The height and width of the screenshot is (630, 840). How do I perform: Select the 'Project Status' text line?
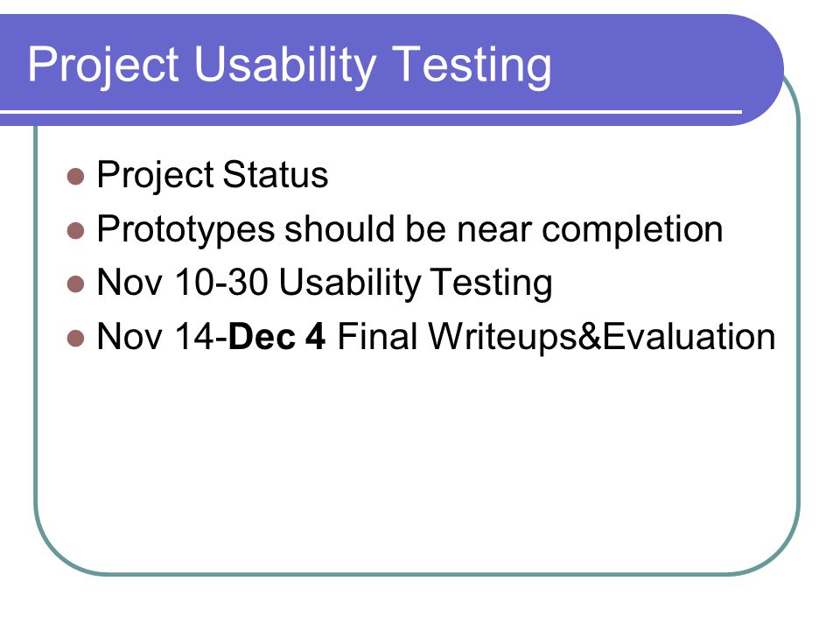tap(212, 175)
